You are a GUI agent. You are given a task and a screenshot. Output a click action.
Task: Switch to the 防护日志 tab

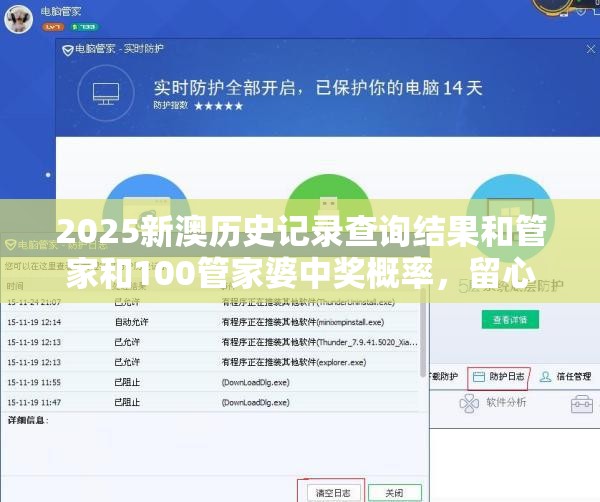tap(499, 377)
